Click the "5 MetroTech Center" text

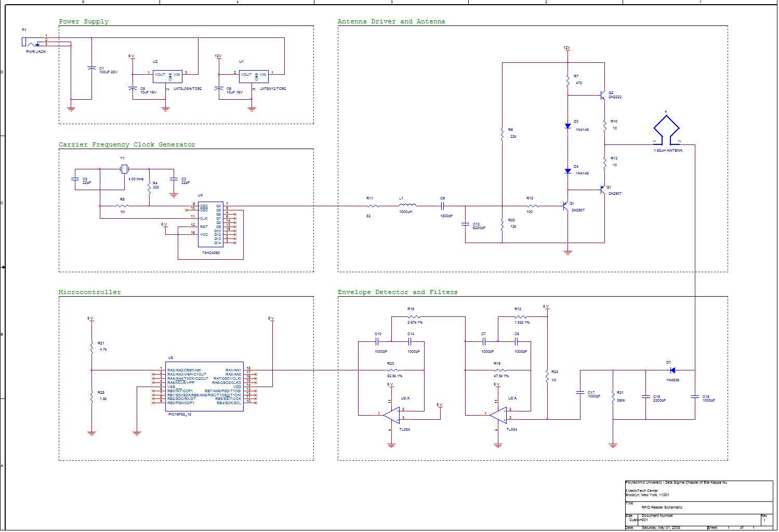[641, 491]
